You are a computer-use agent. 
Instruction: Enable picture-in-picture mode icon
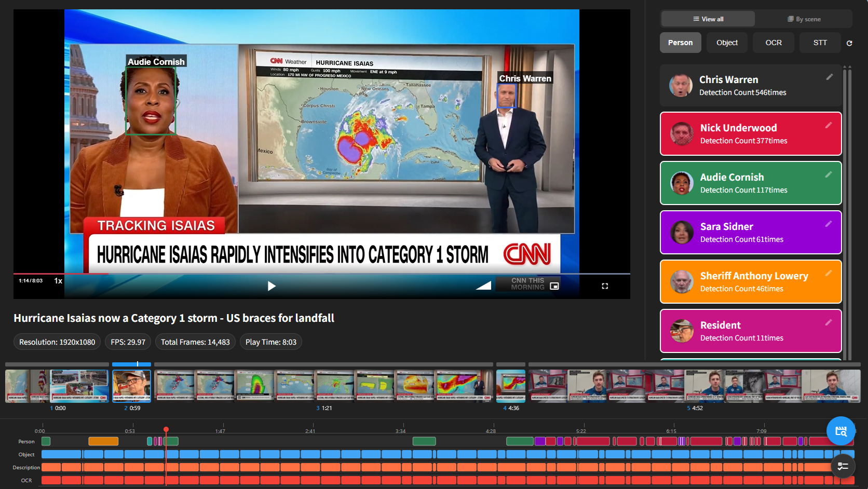click(554, 286)
